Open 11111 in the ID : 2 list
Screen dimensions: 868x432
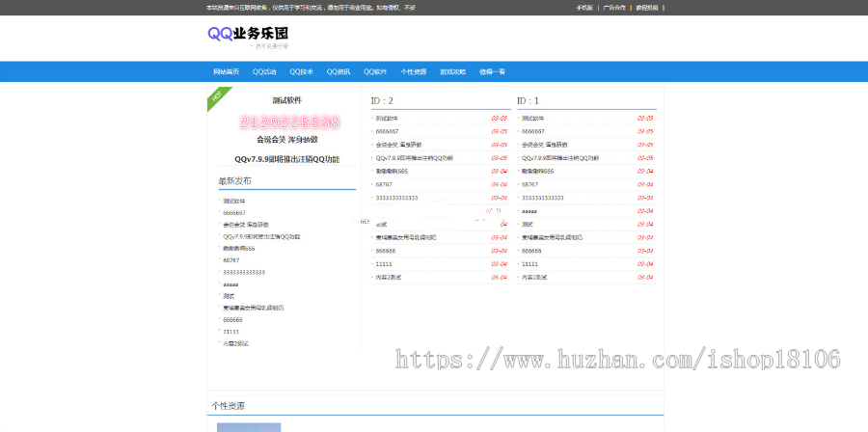(384, 264)
